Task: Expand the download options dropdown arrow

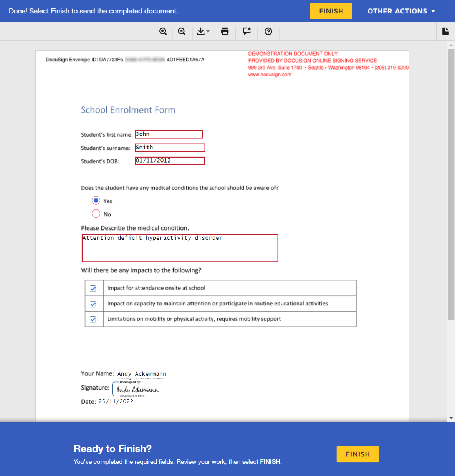Action: tap(207, 32)
